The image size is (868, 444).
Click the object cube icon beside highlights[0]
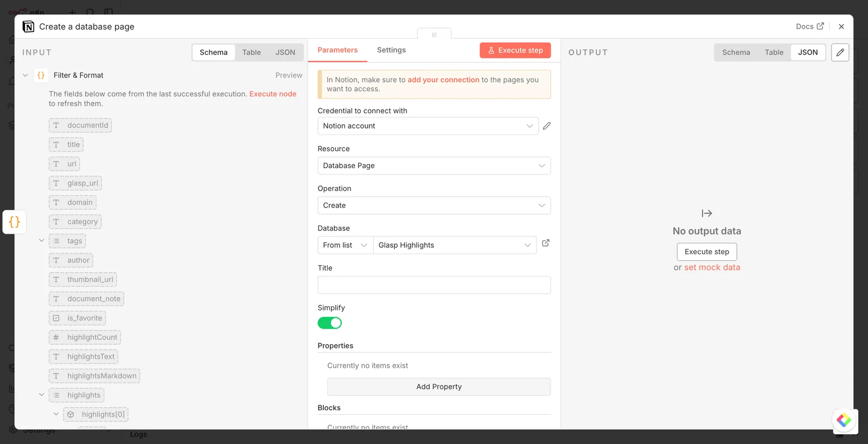(x=71, y=415)
